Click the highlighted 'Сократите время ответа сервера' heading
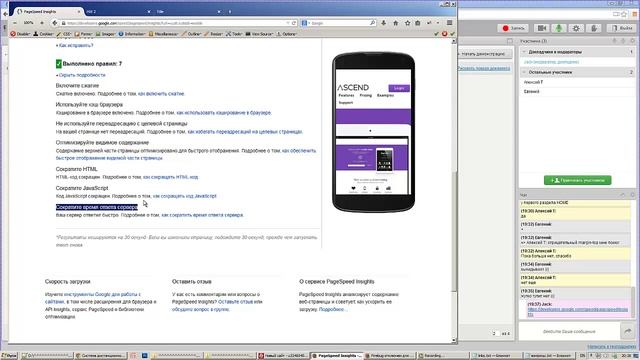 pos(97,207)
